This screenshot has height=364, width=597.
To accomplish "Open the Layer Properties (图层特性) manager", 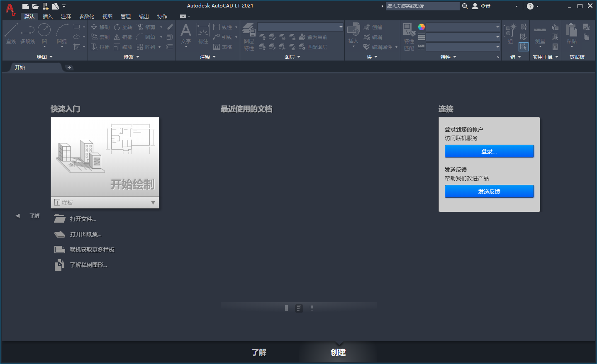I will [249, 36].
